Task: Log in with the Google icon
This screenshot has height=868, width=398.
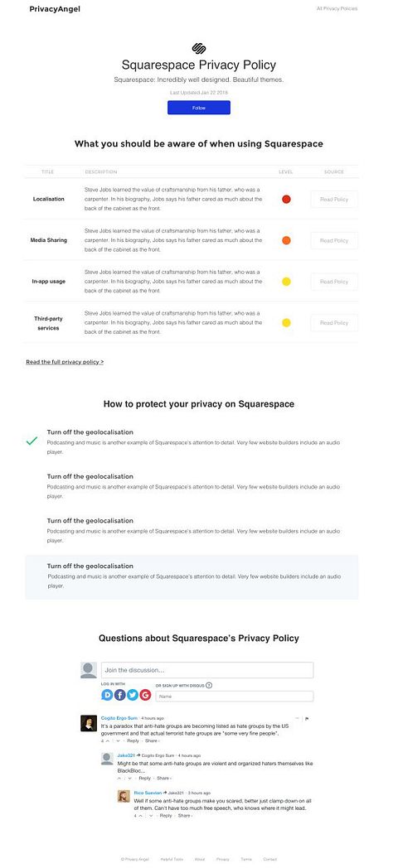Action: (145, 695)
